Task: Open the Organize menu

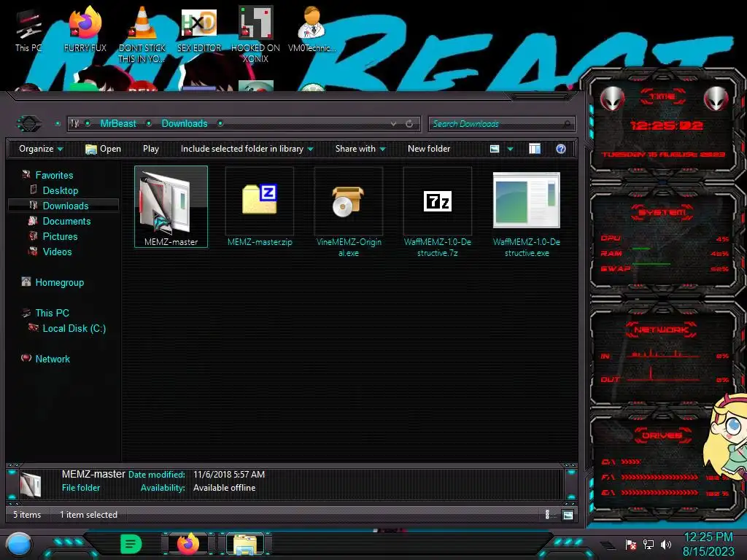Action: point(41,149)
